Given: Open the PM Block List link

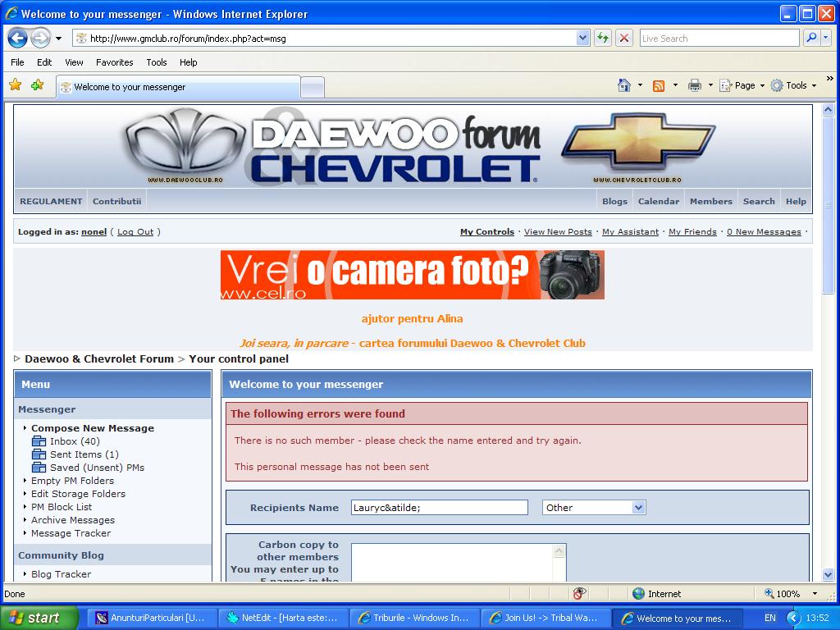Looking at the screenshot, I should pyautogui.click(x=62, y=507).
